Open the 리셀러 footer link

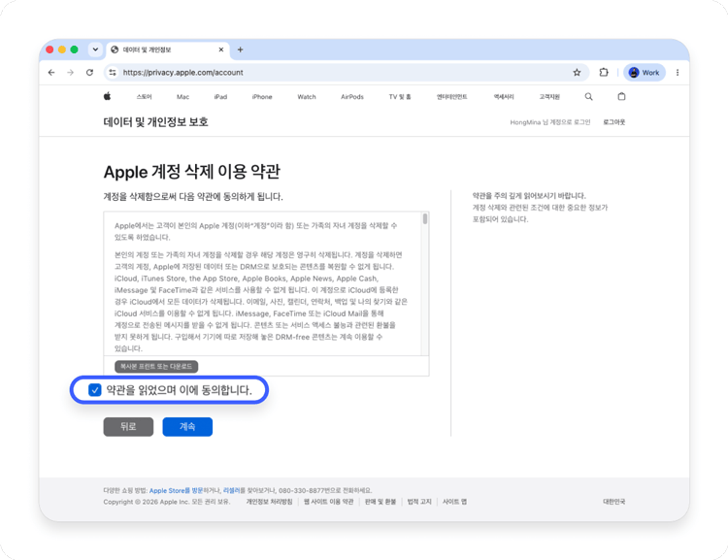tap(231, 490)
